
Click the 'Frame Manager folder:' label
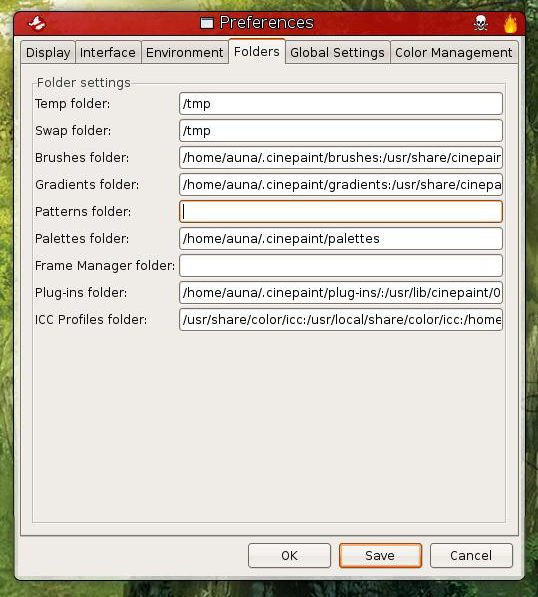[x=105, y=266]
